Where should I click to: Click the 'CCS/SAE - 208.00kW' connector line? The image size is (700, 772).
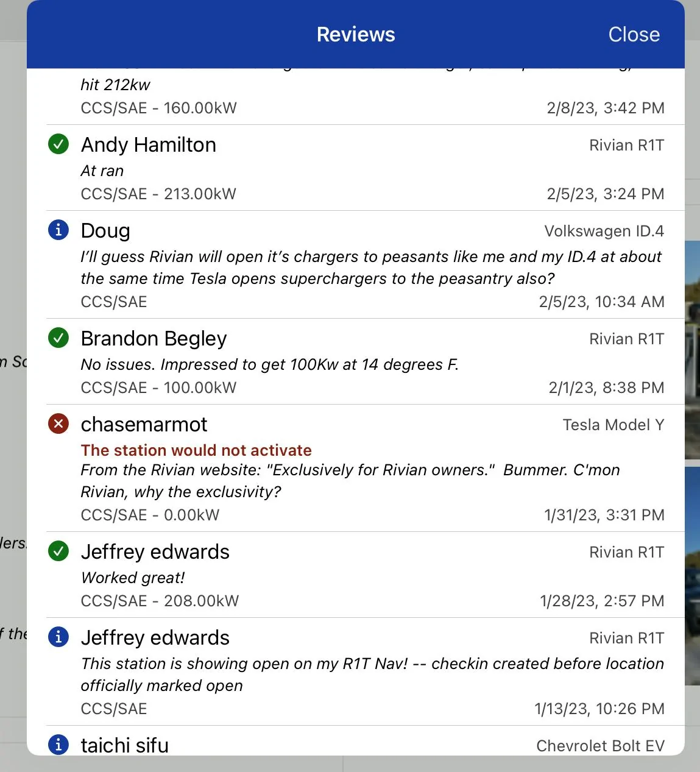point(160,601)
